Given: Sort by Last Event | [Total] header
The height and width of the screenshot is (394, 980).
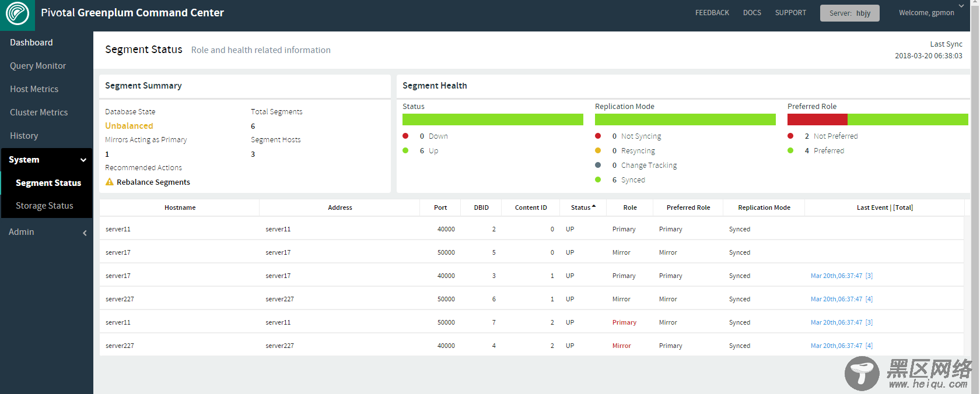Looking at the screenshot, I should (x=885, y=207).
